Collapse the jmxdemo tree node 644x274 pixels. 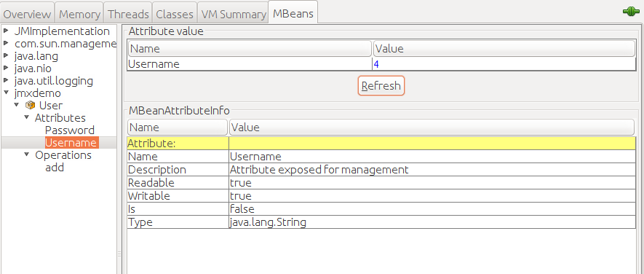[x=6, y=93]
